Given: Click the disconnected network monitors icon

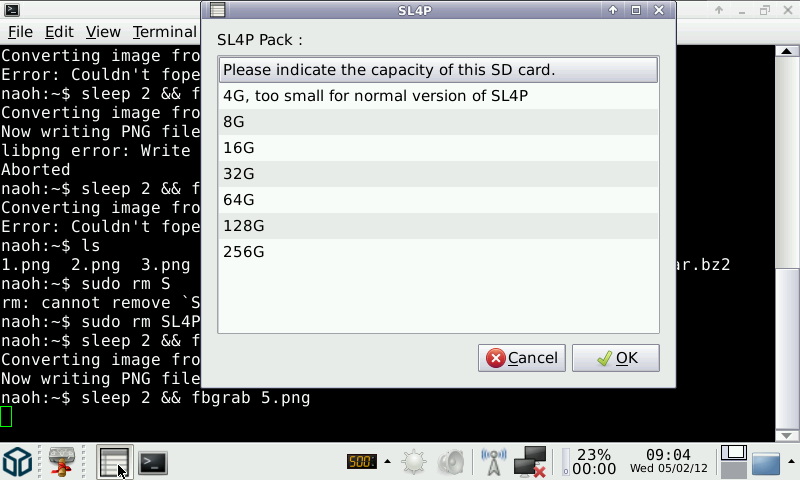Looking at the screenshot, I should [x=530, y=462].
